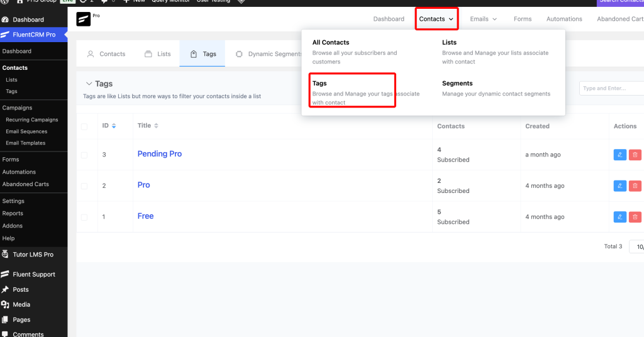Open the Pending Pro tag link

tap(160, 154)
